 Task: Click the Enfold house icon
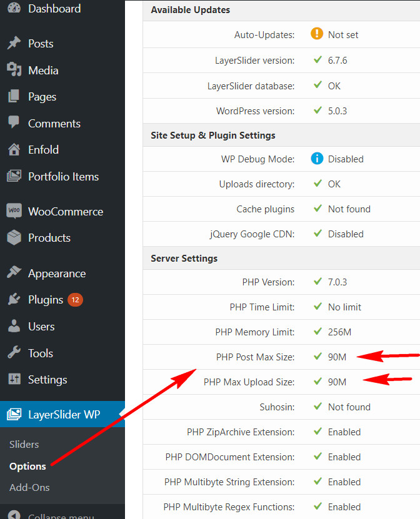14,149
